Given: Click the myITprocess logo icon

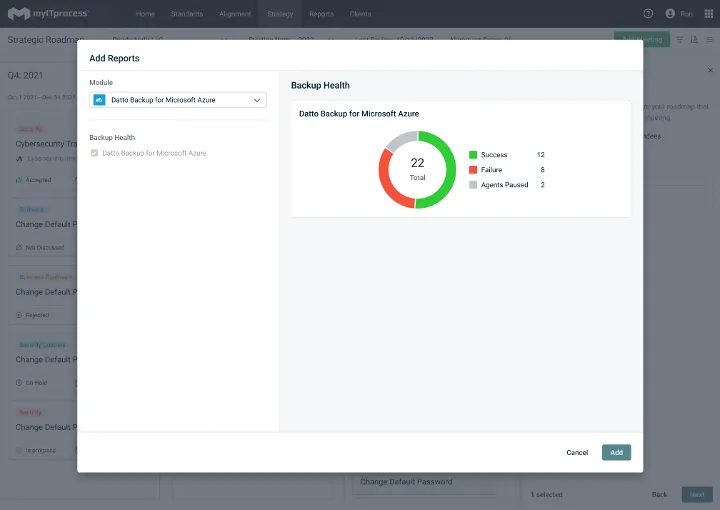Looking at the screenshot, I should (x=19, y=14).
